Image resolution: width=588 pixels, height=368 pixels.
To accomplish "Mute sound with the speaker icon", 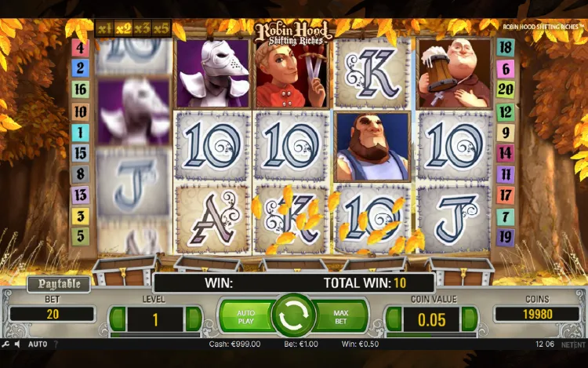I will [17, 344].
